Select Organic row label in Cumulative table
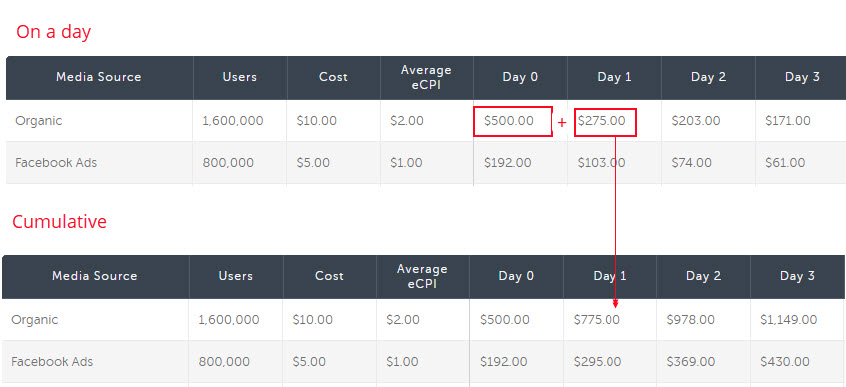Screen dimensions: 846x387 (35, 320)
